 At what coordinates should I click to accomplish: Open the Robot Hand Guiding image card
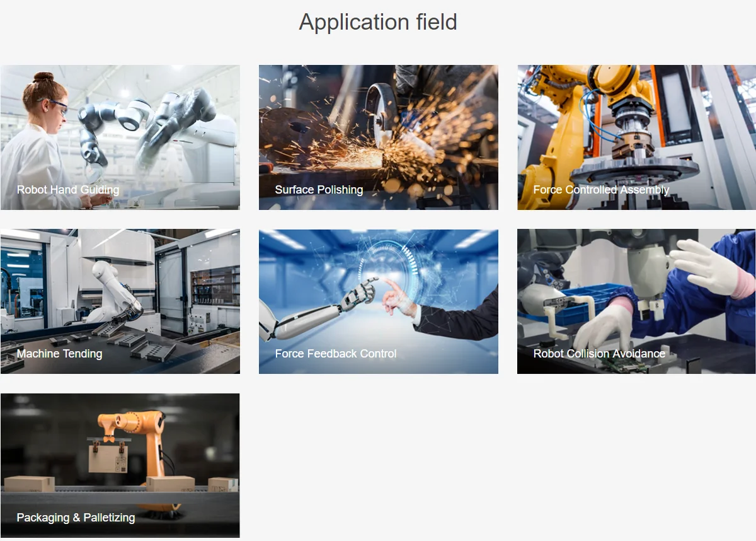click(120, 137)
